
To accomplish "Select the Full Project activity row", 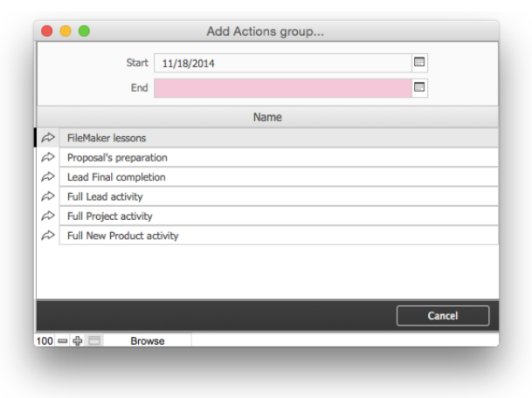I will pos(278,216).
